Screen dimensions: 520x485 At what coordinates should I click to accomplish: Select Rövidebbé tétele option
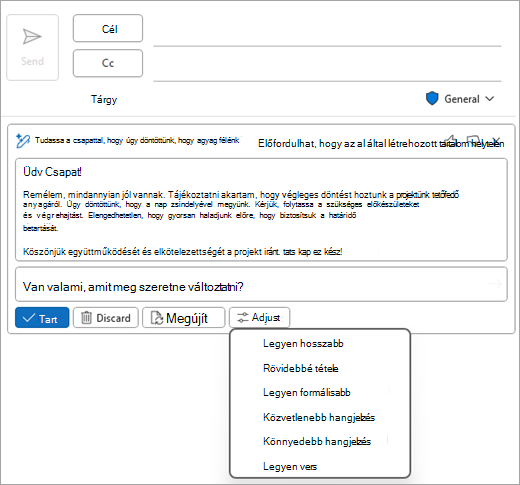click(301, 368)
